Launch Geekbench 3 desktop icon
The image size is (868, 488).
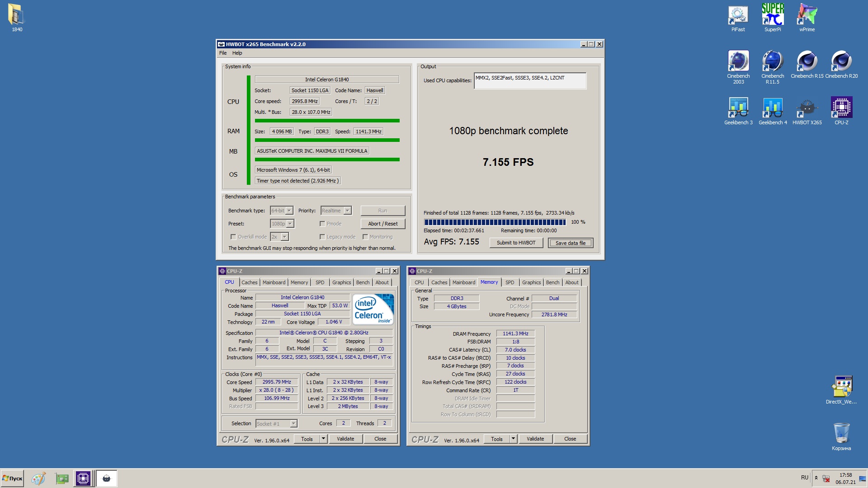tap(738, 111)
